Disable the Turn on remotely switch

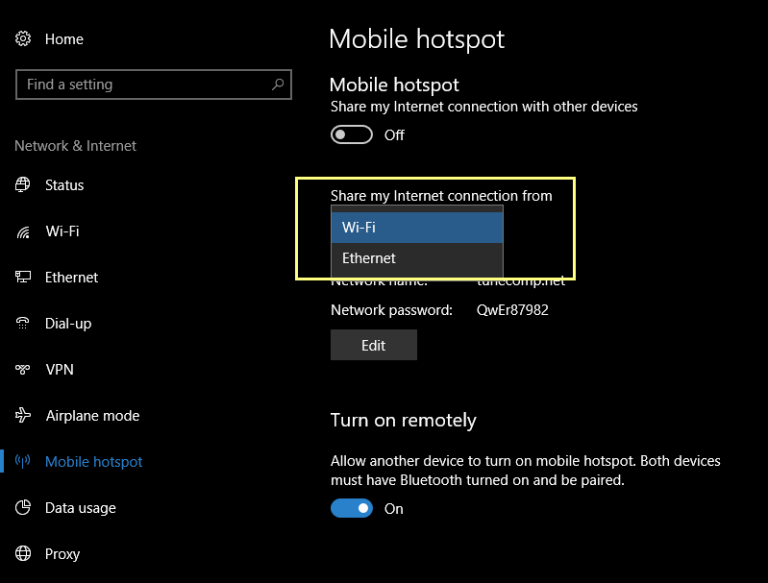coord(352,509)
